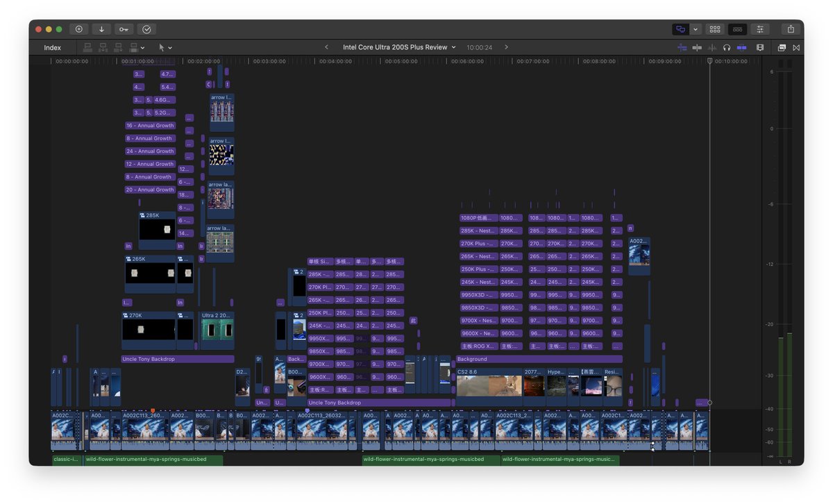This screenshot has height=504, width=833.
Task: Select the CS2 8.6 gameplay clip
Action: click(489, 387)
